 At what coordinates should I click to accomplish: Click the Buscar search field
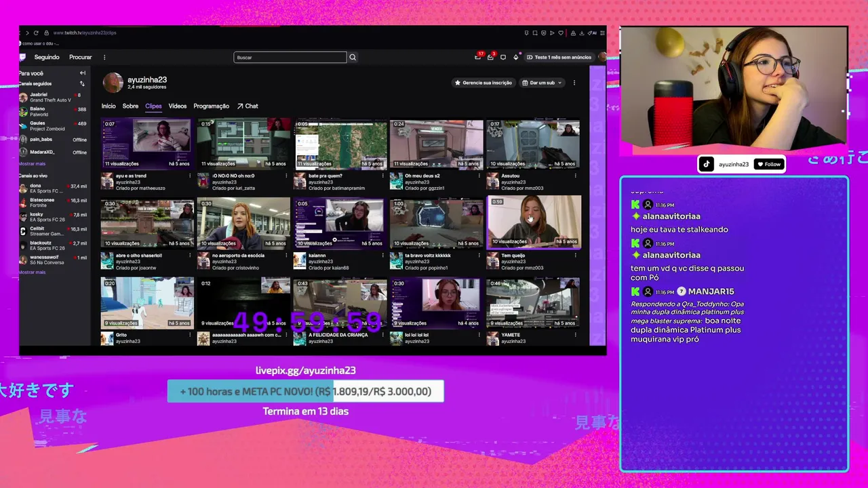coord(290,58)
